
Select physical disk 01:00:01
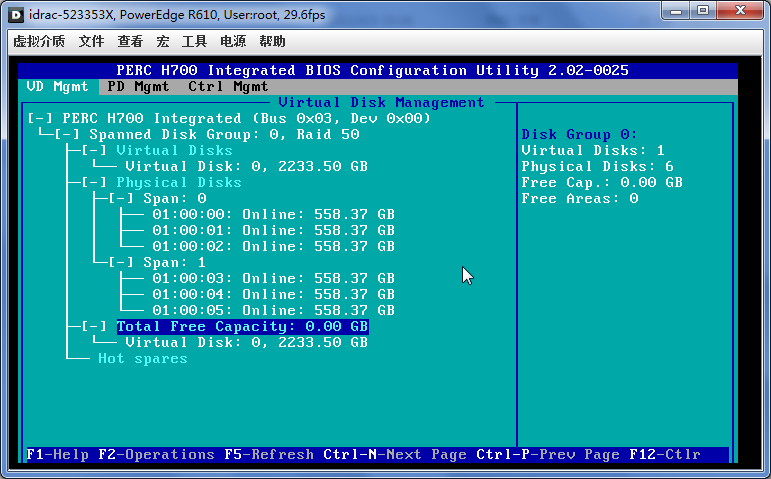273,231
